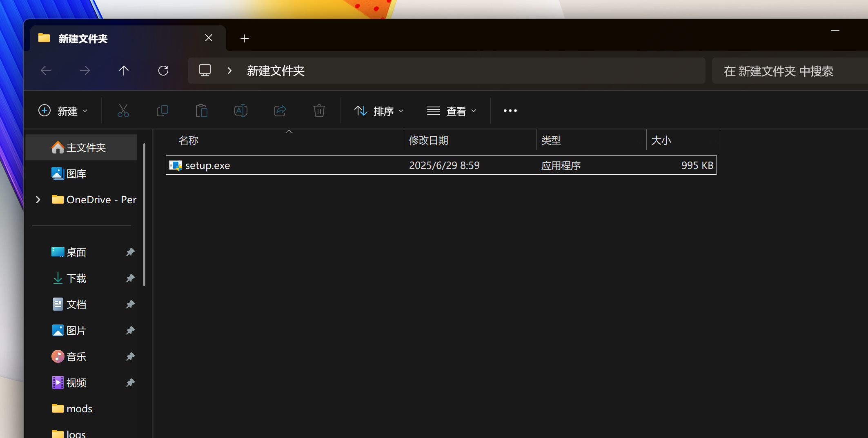The width and height of the screenshot is (868, 438).
Task: Click the This PC monitor icon in address bar
Action: point(205,70)
